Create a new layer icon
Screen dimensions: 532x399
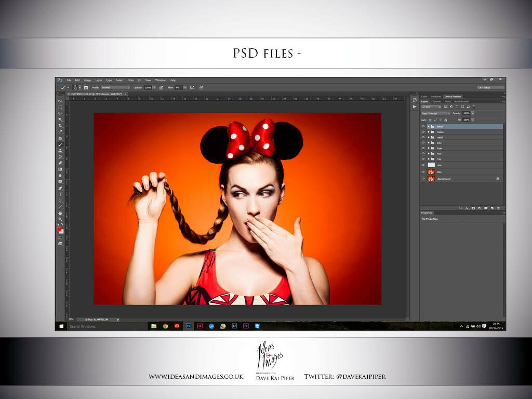[x=492, y=208]
